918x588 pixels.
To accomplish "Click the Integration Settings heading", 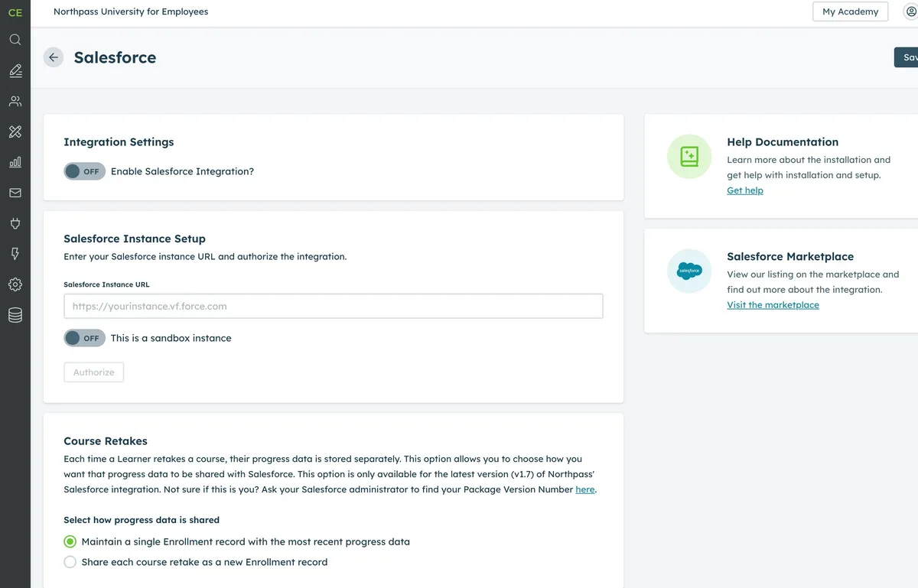I will 119,142.
